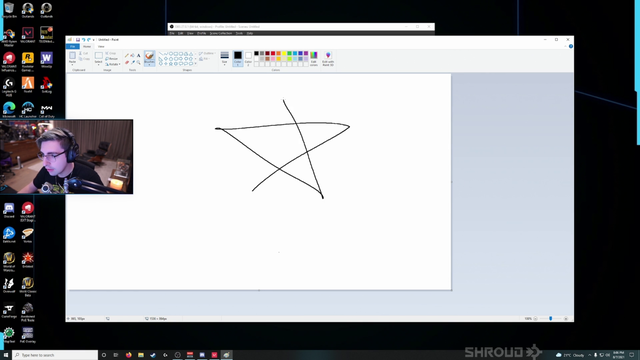The width and height of the screenshot is (640, 360).
Task: Click the taskbar search box
Action: tap(55, 355)
